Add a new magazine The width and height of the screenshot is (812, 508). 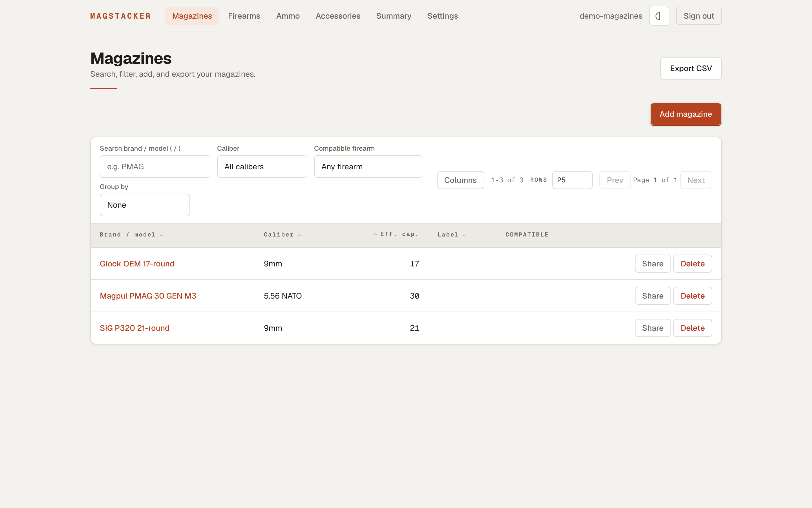pos(685,114)
